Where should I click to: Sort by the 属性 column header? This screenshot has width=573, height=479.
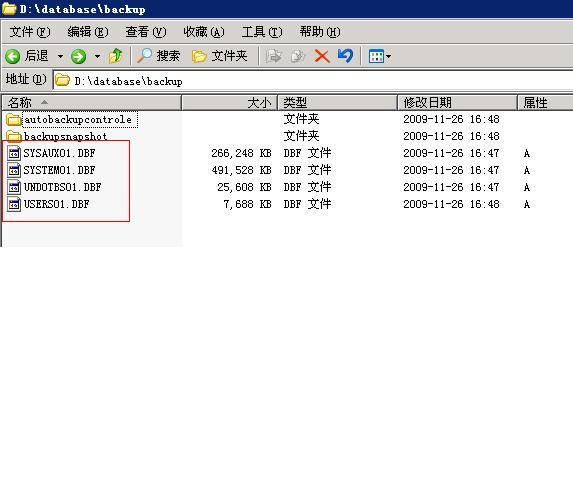click(545, 102)
